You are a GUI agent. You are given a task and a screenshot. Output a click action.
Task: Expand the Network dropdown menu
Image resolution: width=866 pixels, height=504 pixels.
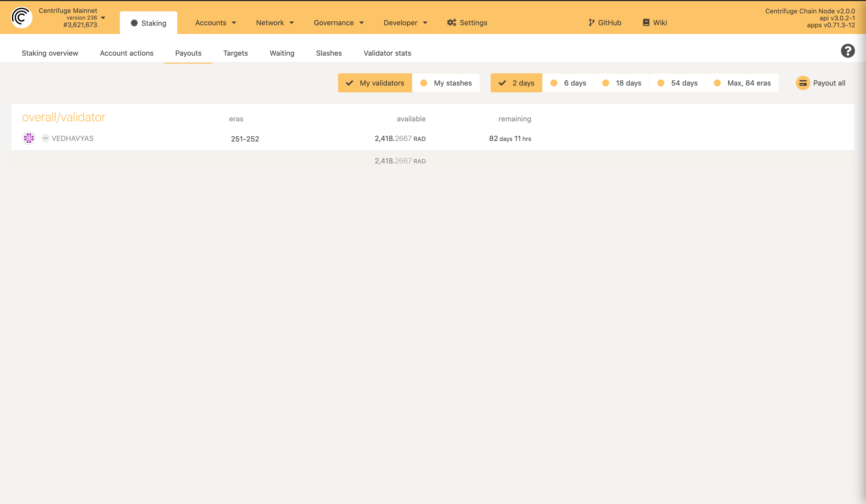click(275, 23)
